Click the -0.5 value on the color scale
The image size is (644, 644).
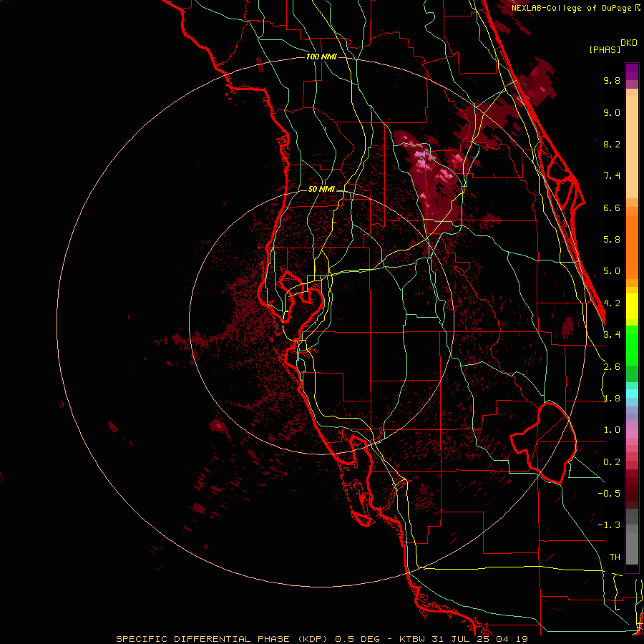[x=609, y=494]
